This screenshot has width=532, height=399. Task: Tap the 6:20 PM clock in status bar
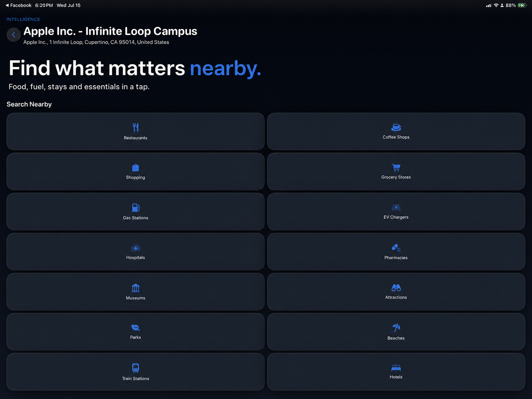44,5
